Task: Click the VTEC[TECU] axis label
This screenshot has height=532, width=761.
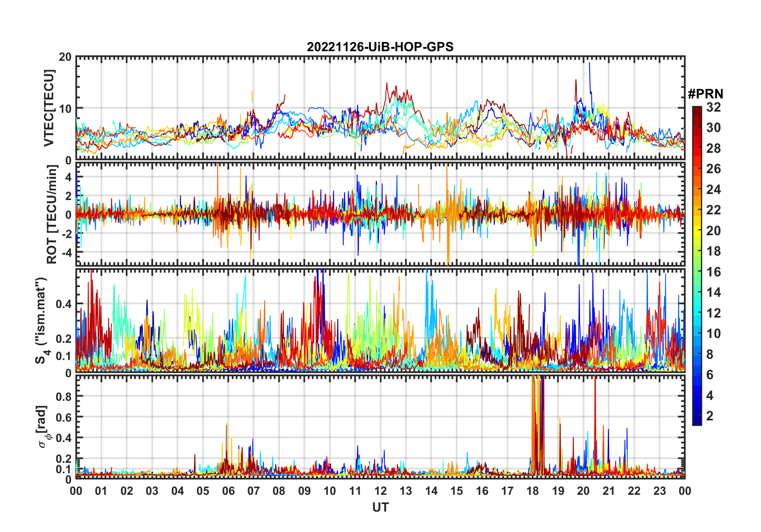Action: tap(49, 108)
